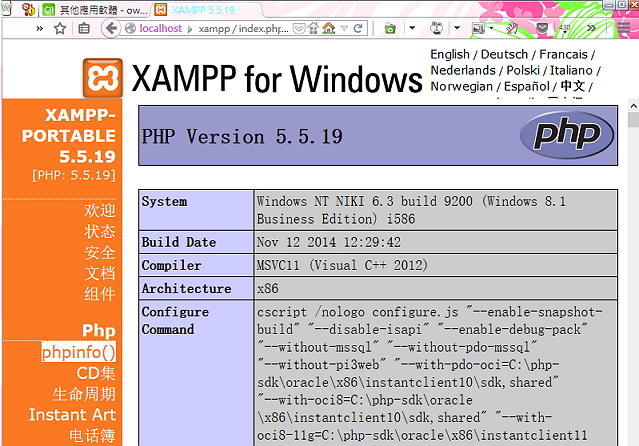The width and height of the screenshot is (639, 446).
Task: Switch language to Francais
Action: click(x=563, y=54)
